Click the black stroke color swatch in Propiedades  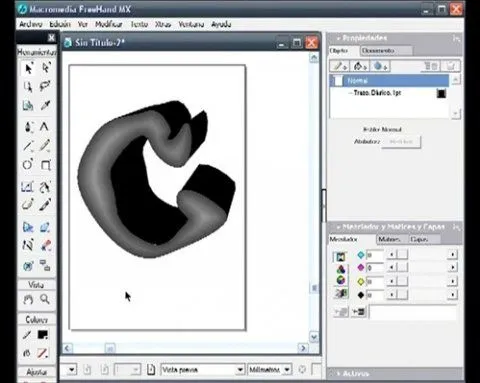[441, 94]
